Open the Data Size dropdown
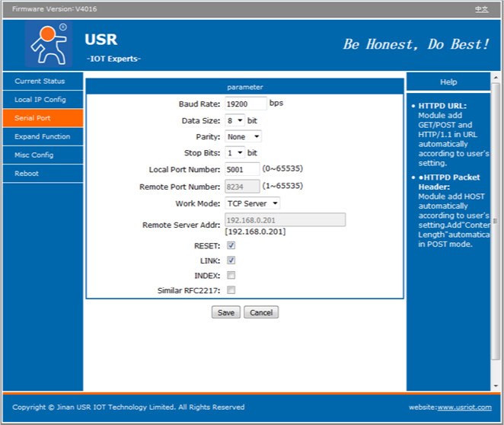This screenshot has height=425, width=504. (234, 120)
